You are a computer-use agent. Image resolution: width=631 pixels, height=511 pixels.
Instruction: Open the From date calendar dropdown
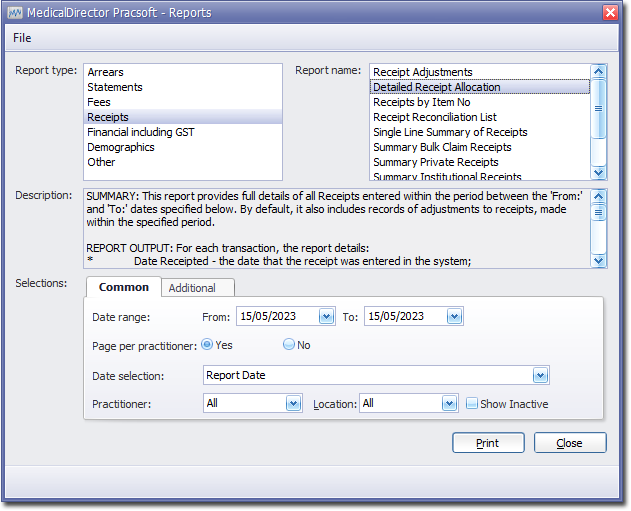click(326, 316)
